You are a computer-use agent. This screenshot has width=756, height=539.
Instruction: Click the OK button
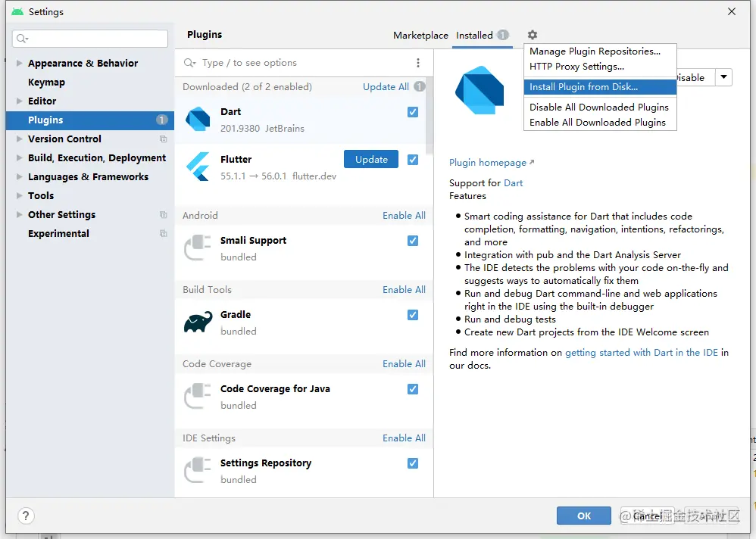pos(584,516)
